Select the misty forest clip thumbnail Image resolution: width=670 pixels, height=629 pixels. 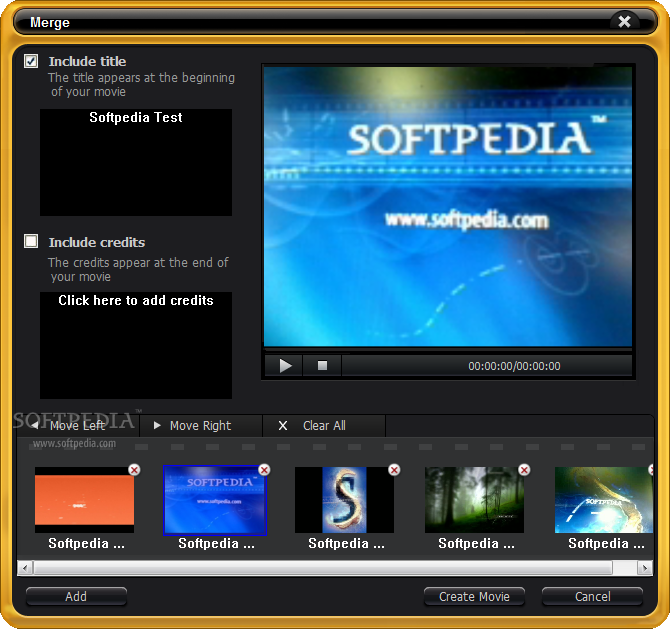(474, 500)
